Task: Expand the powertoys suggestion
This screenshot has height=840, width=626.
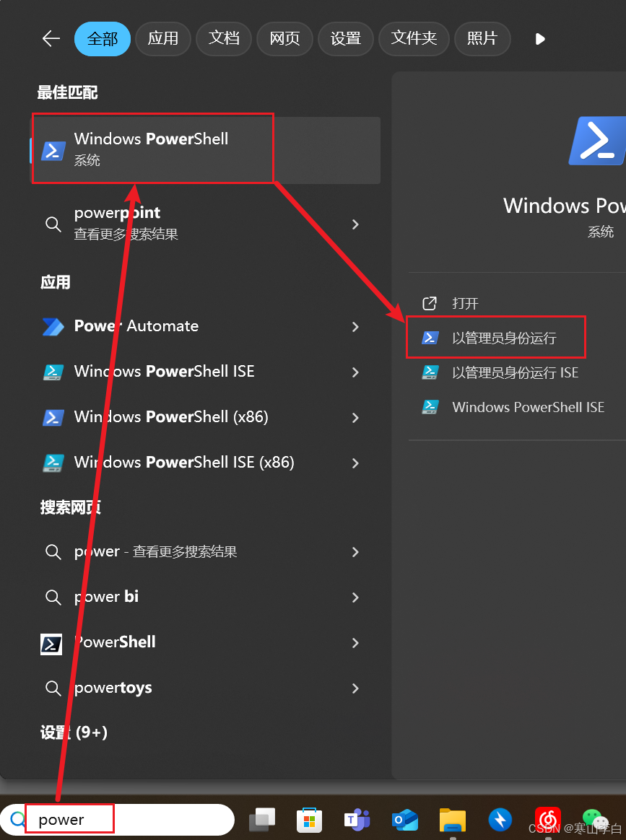Action: (355, 688)
